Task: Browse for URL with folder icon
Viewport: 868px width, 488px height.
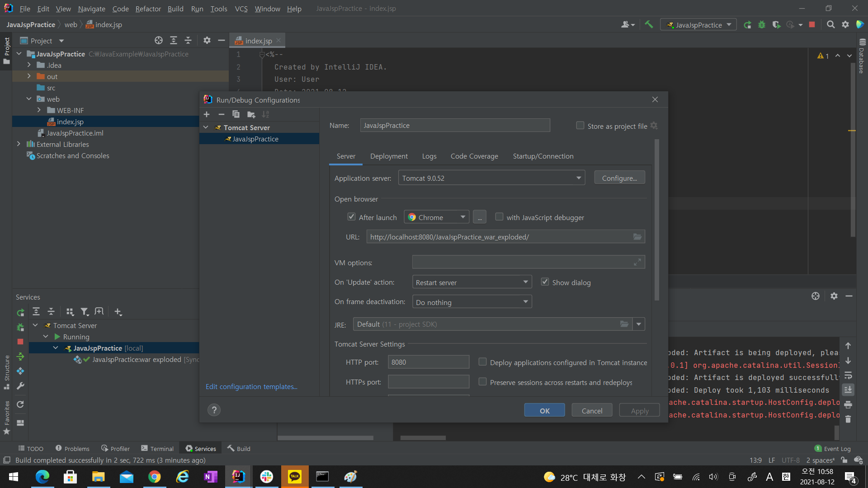Action: pyautogui.click(x=637, y=237)
